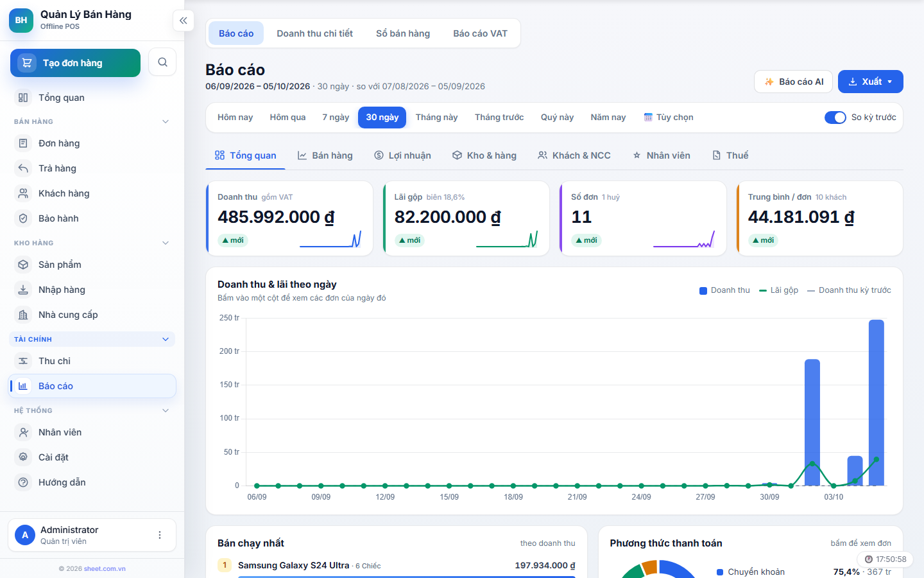Click the Administrator avatar circle
The height and width of the screenshot is (578, 924).
tap(25, 535)
